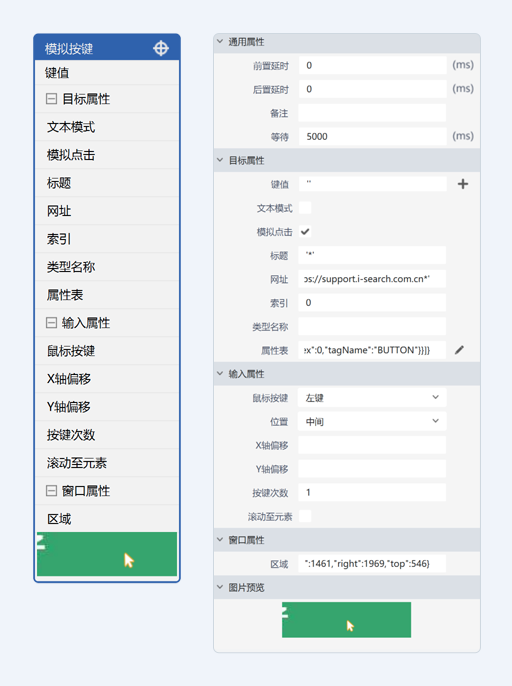Select 键值 row in left panel
The width and height of the screenshot is (512, 686).
[x=107, y=73]
